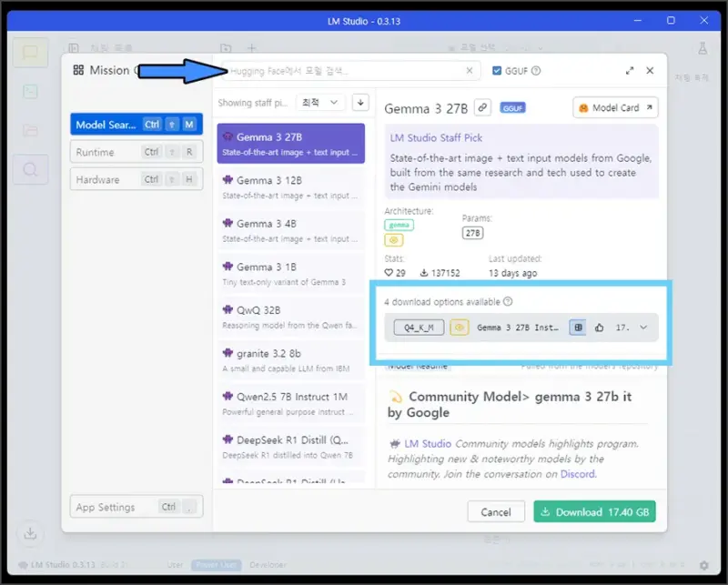Expand the Mission Control dialog to fullscreen

click(630, 71)
